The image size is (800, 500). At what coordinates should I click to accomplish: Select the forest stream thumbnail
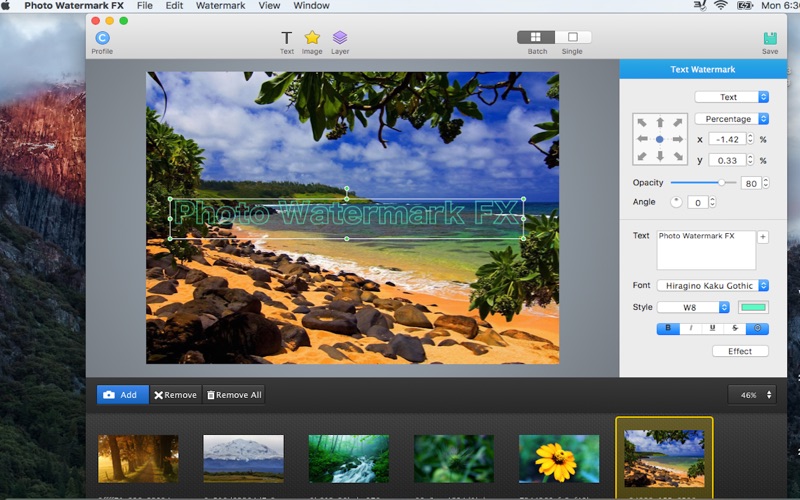pyautogui.click(x=348, y=458)
